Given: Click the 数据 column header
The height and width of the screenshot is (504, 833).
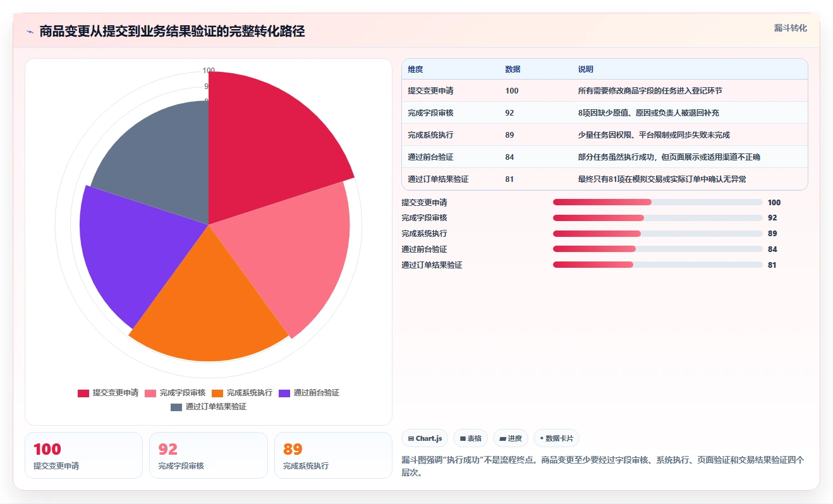Looking at the screenshot, I should click(513, 69).
